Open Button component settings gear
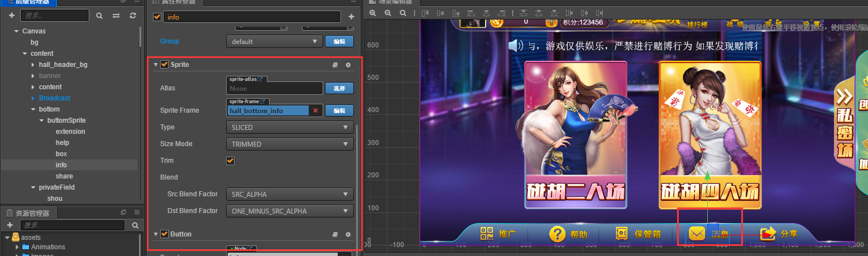 pos(348,234)
